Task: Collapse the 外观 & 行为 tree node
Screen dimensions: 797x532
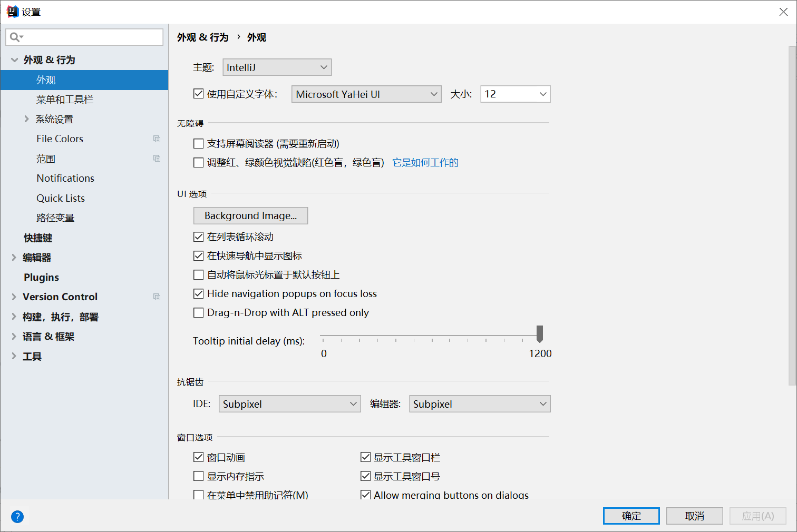Action: pyautogui.click(x=14, y=60)
